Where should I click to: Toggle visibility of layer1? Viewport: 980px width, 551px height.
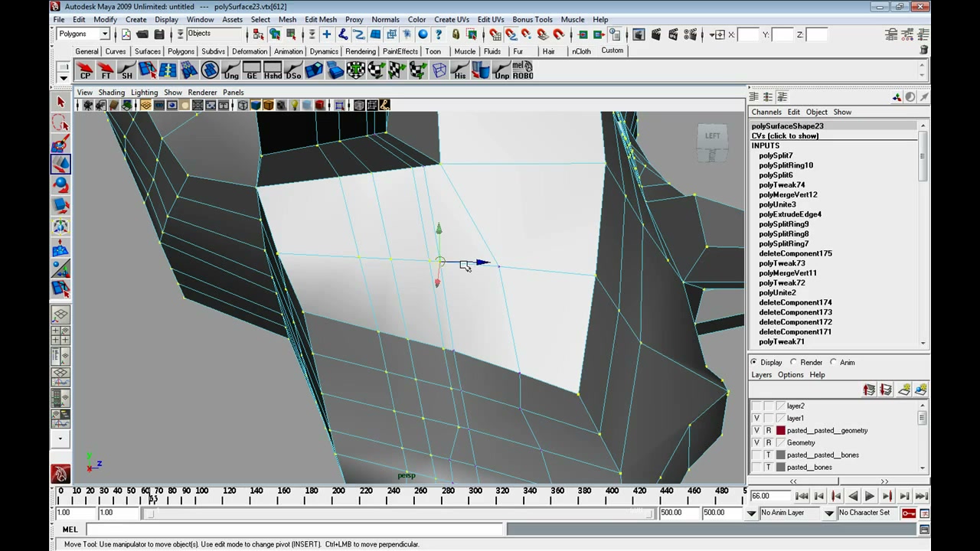click(x=756, y=419)
